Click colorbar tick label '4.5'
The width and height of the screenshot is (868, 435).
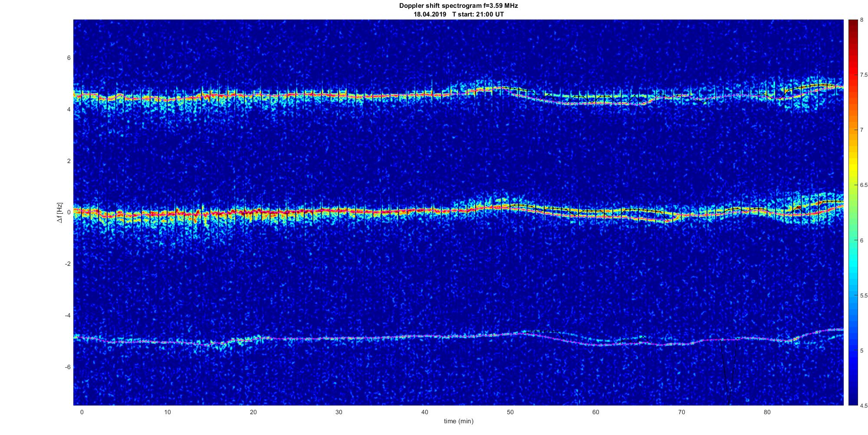[x=863, y=406]
